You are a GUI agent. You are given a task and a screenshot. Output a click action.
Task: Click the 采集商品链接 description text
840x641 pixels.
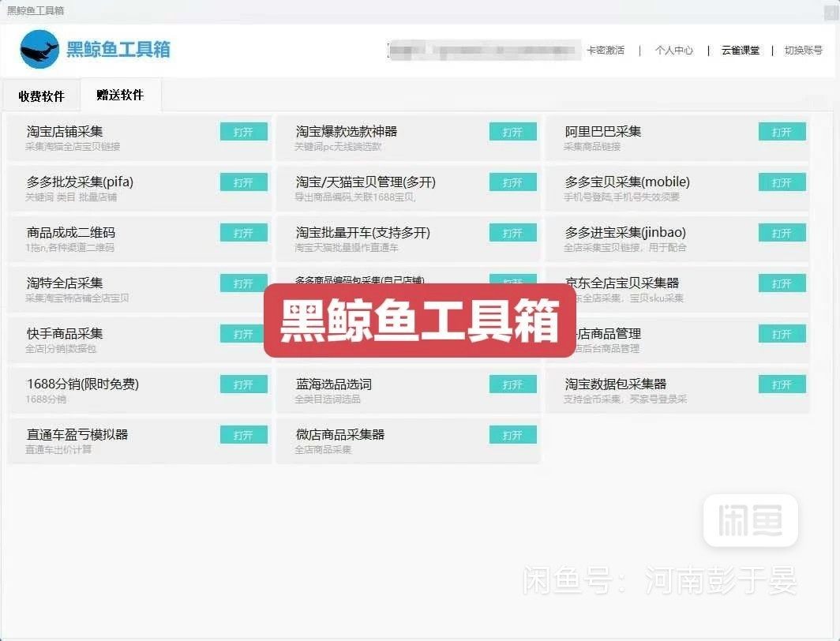click(x=592, y=146)
